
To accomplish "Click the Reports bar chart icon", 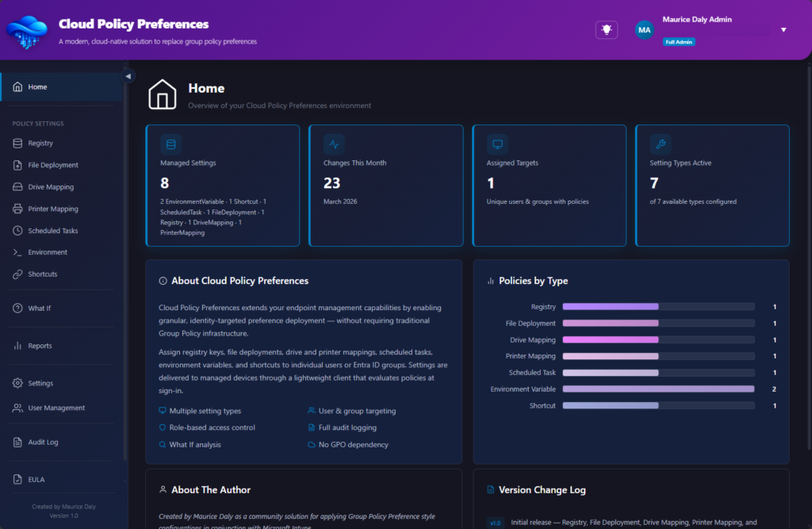I will [17, 346].
